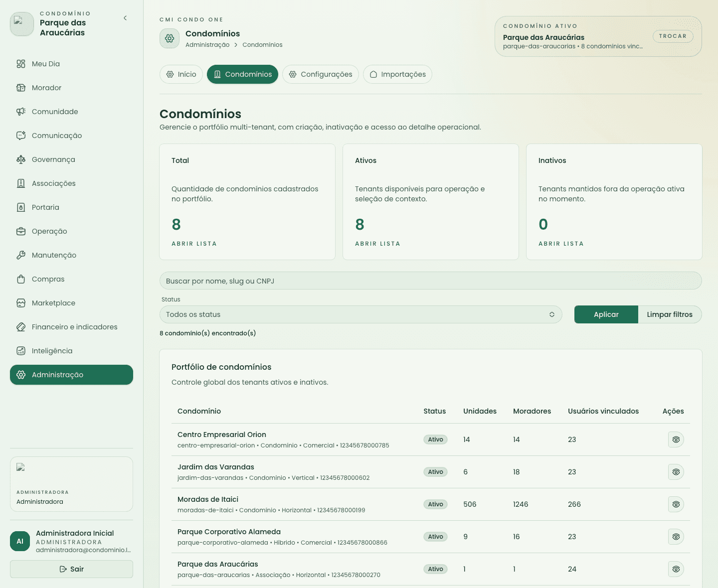Click the Aplicar filter button

pos(606,314)
